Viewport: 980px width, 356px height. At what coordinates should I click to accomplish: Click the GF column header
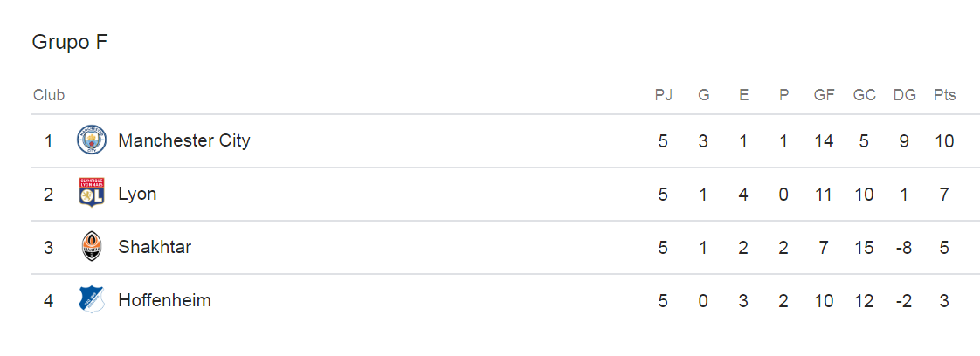[824, 95]
